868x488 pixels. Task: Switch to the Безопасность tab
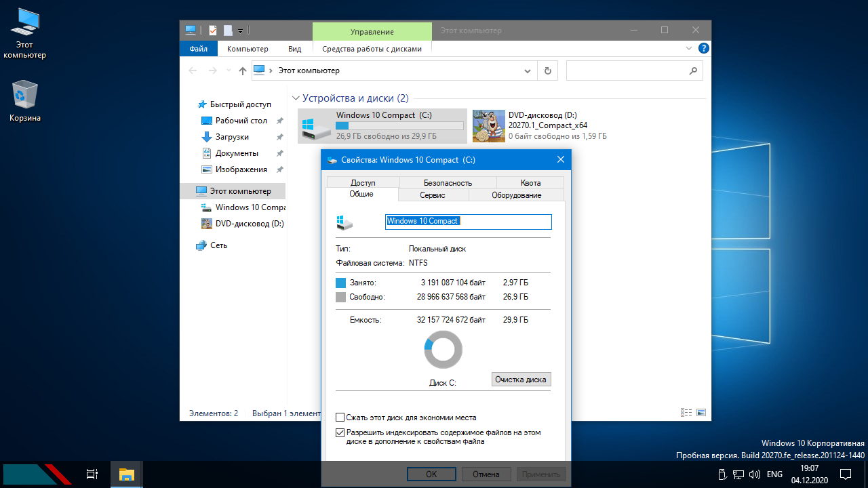tap(448, 183)
